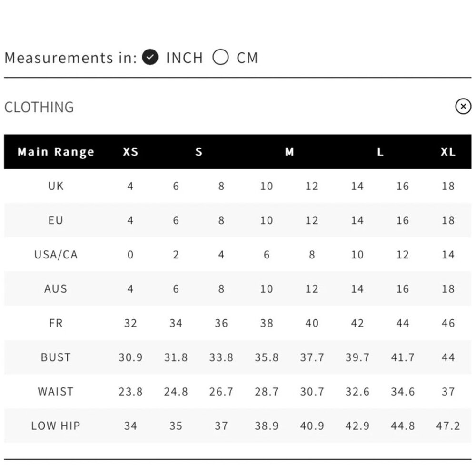Image resolution: width=476 pixels, height=476 pixels.
Task: Click the CLOTHING section heading
Action: (x=39, y=107)
